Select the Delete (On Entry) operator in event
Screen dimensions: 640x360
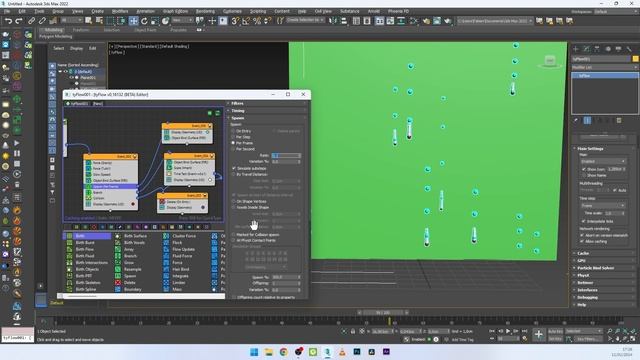pyautogui.click(x=182, y=202)
